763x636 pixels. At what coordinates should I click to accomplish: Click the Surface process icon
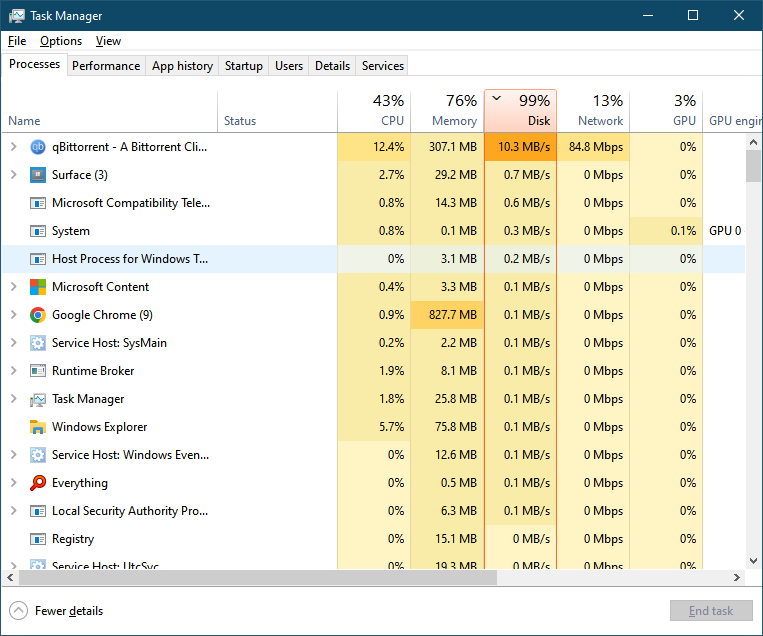pos(38,175)
